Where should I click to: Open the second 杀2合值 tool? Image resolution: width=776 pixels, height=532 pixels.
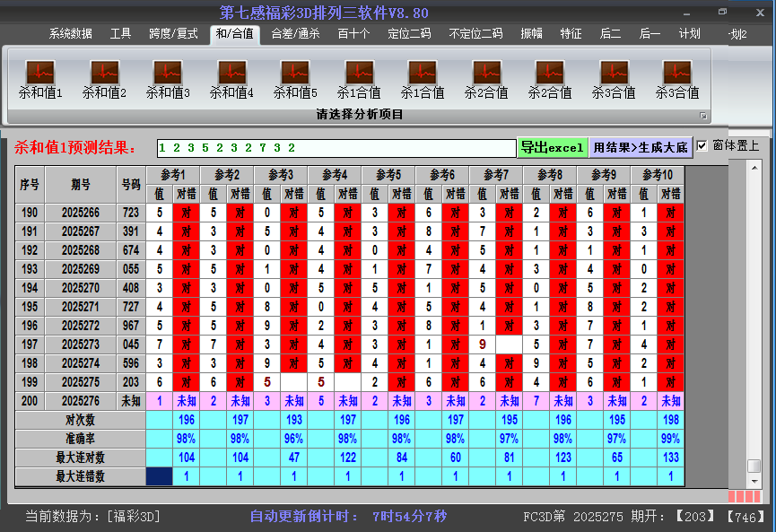pos(550,76)
